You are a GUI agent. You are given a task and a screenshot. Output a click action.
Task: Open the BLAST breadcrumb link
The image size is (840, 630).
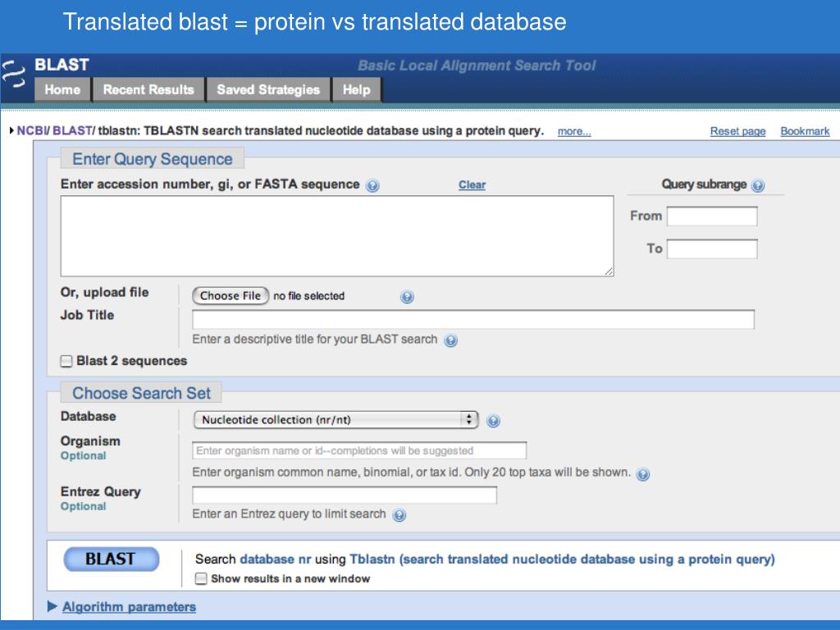pyautogui.click(x=72, y=130)
